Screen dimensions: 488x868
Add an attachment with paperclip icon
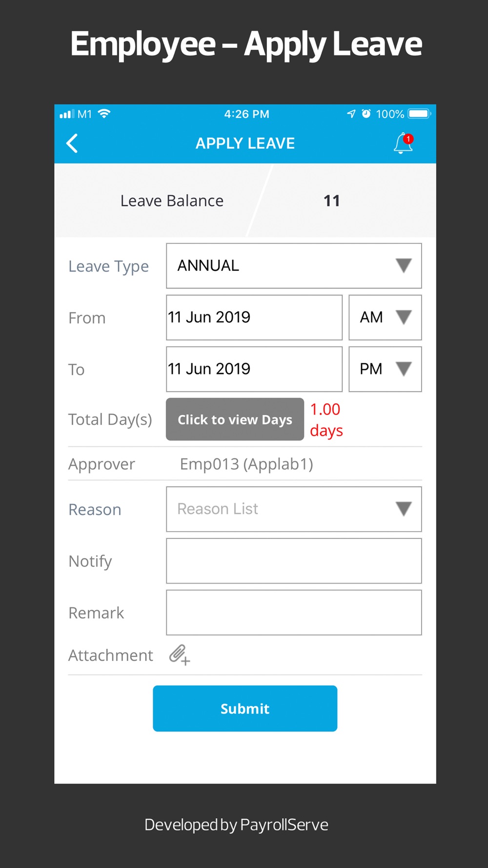179,655
